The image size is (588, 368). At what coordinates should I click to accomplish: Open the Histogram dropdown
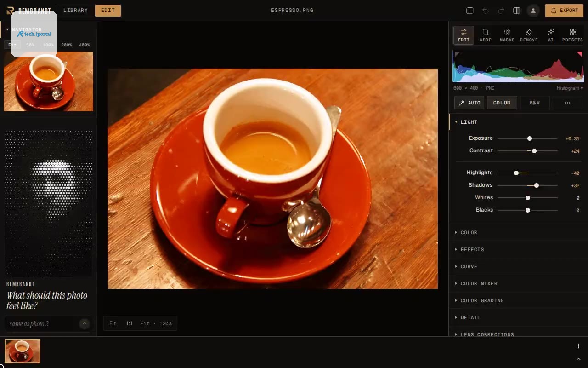(570, 88)
